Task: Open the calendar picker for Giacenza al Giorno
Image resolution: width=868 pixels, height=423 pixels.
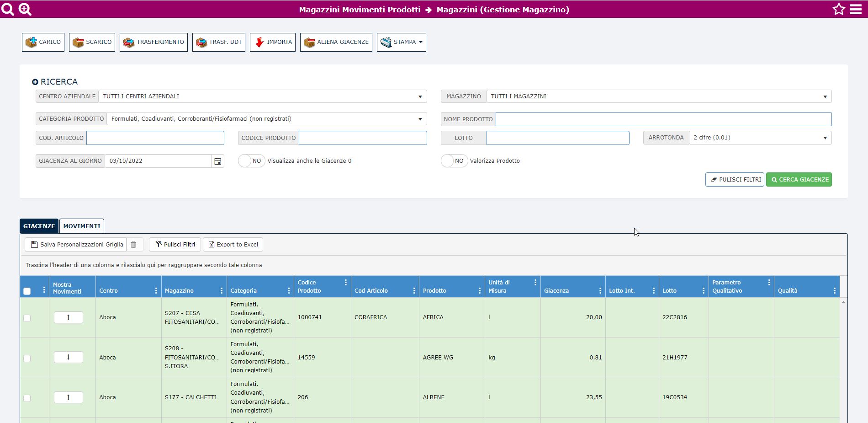Action: 218,161
